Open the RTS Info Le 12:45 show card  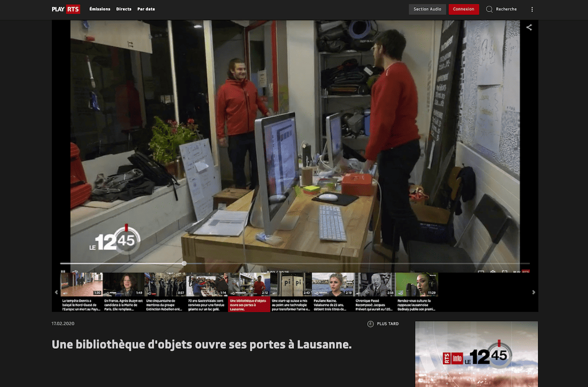click(x=477, y=354)
